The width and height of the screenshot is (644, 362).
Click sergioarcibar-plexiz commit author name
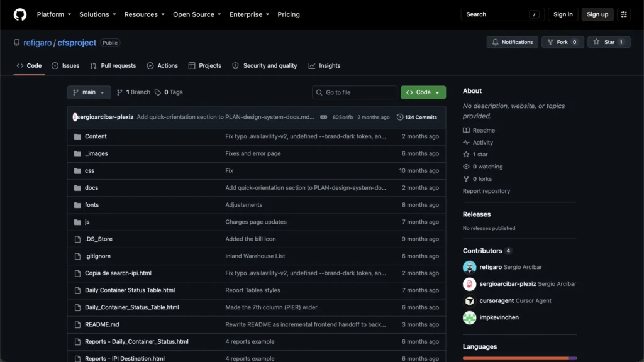105,117
